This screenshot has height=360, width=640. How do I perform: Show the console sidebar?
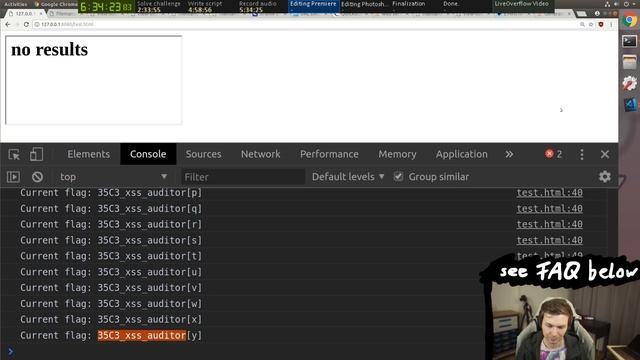point(13,177)
